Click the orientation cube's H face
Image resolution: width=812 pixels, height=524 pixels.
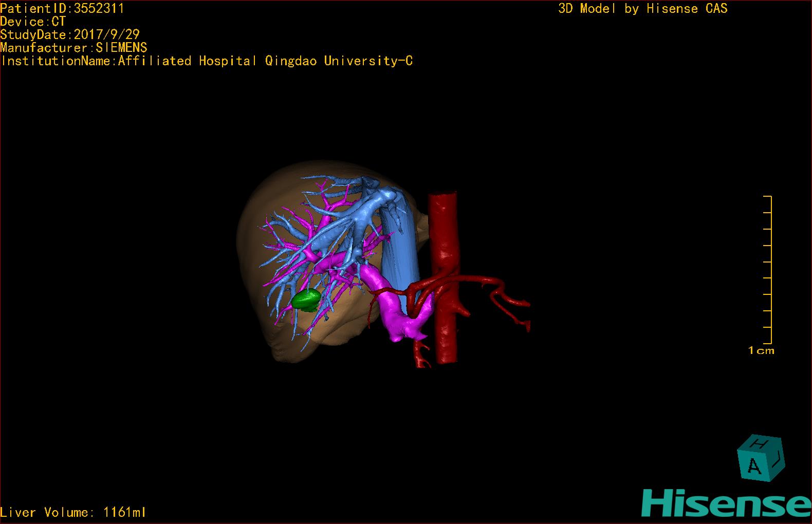point(761,443)
